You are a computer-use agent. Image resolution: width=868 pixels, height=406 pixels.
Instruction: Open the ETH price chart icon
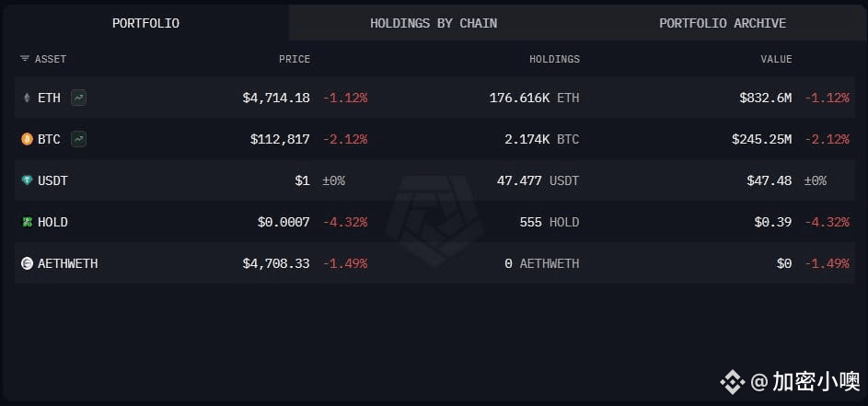(x=78, y=98)
